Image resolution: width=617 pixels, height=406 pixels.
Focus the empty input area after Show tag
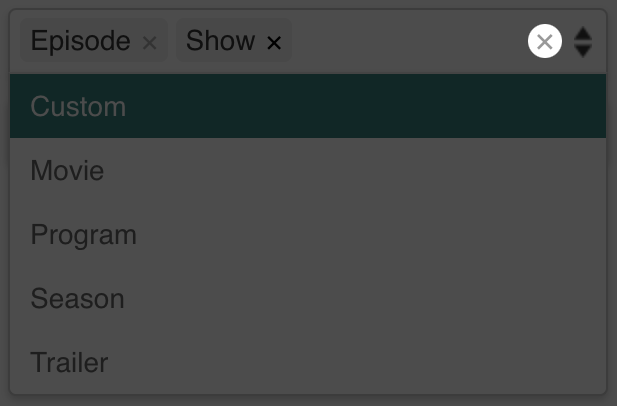coord(407,41)
